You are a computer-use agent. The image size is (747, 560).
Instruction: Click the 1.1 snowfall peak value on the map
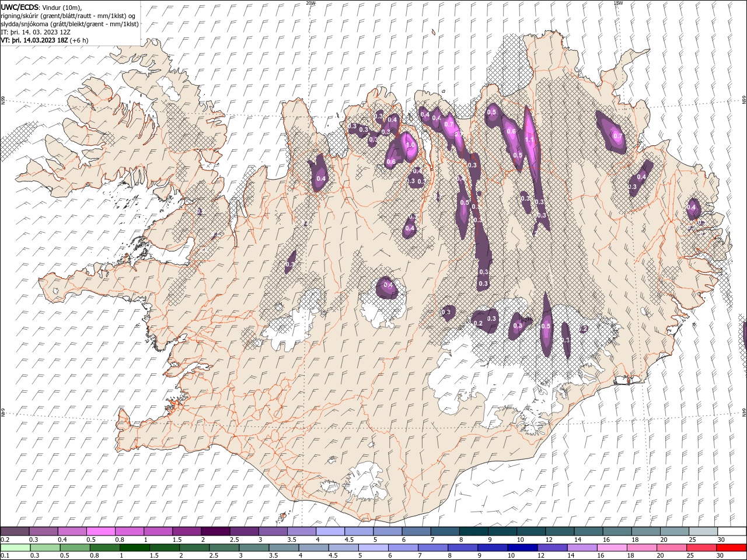point(530,140)
